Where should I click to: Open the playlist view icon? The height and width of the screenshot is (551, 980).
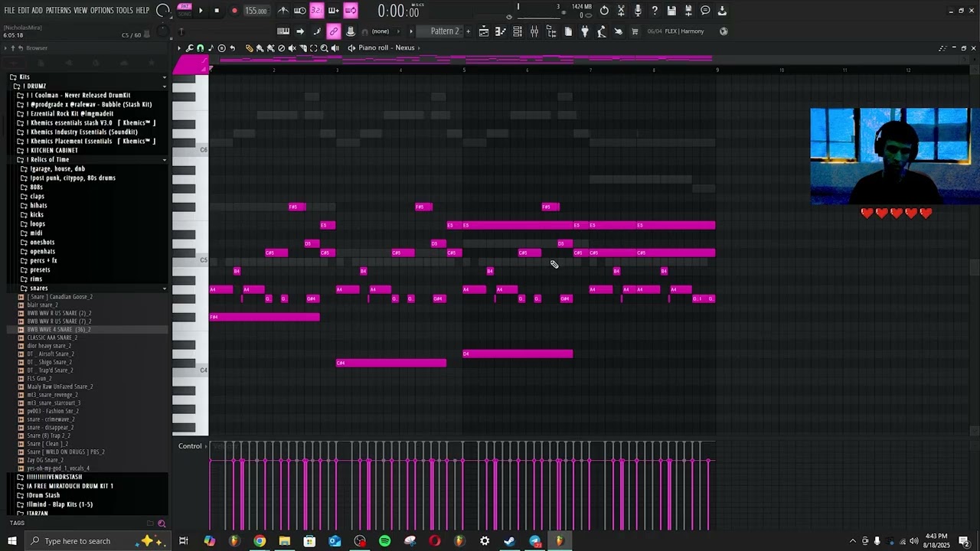pos(484,31)
